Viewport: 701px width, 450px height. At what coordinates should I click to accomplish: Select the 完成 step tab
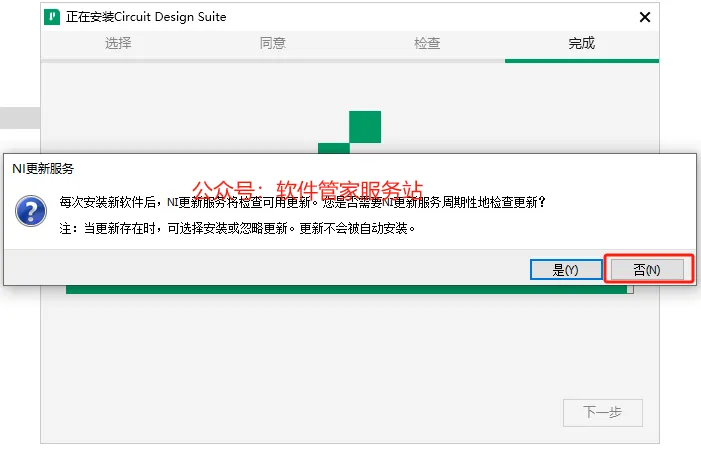pos(582,43)
